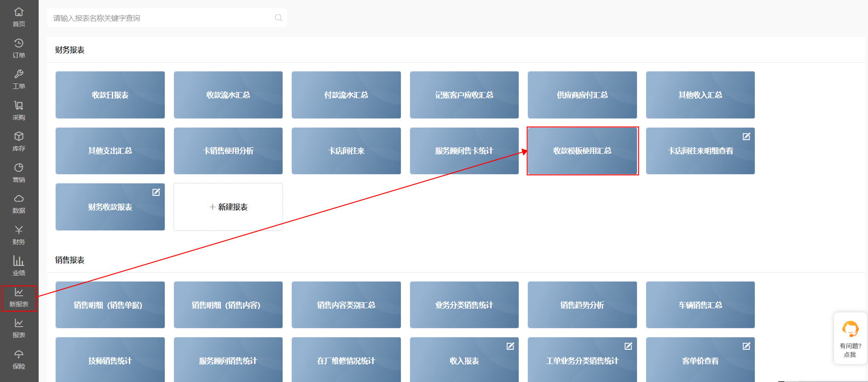Viewport: 868px width, 382px height.
Task: Open the 收款模板使用汇总 report
Action: pyautogui.click(x=582, y=151)
